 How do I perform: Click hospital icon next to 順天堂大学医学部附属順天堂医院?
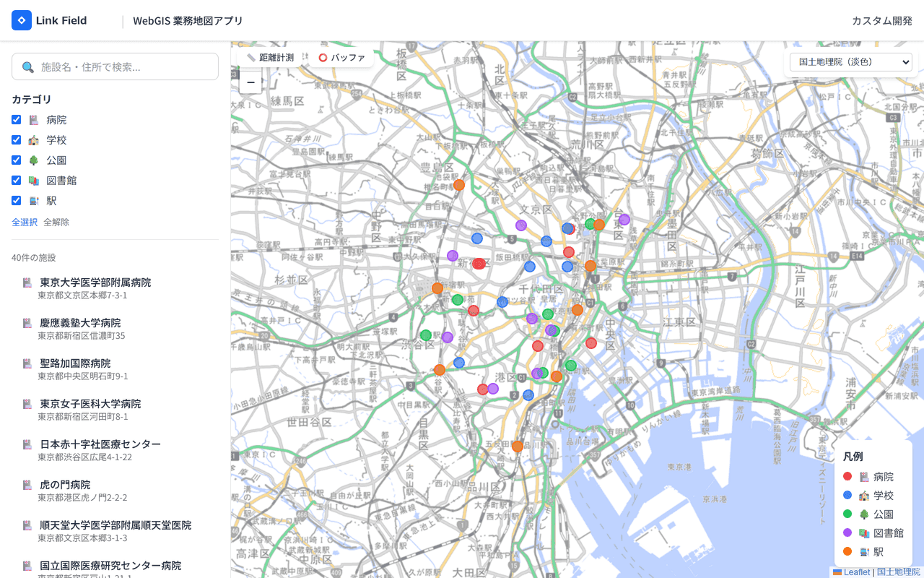(27, 525)
